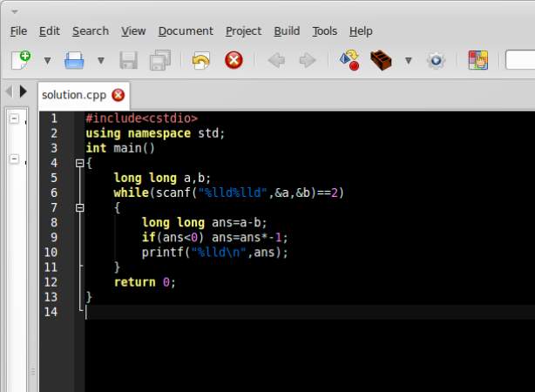
Task: Click the window menu arrow at top-left
Action: coord(14,12)
